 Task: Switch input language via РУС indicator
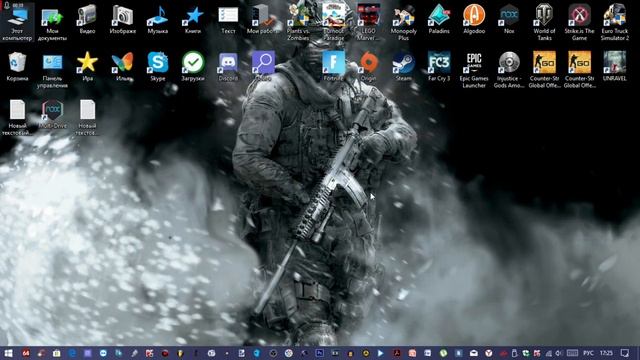pyautogui.click(x=588, y=353)
